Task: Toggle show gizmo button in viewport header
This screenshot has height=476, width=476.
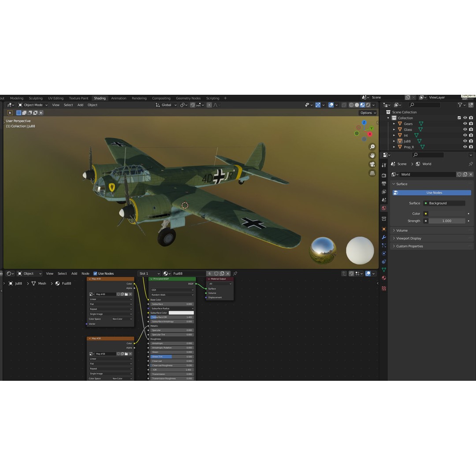Action: [x=318, y=105]
